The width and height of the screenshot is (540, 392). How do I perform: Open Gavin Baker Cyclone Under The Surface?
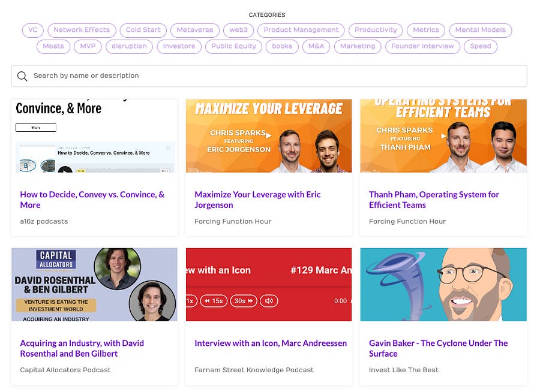(x=438, y=348)
